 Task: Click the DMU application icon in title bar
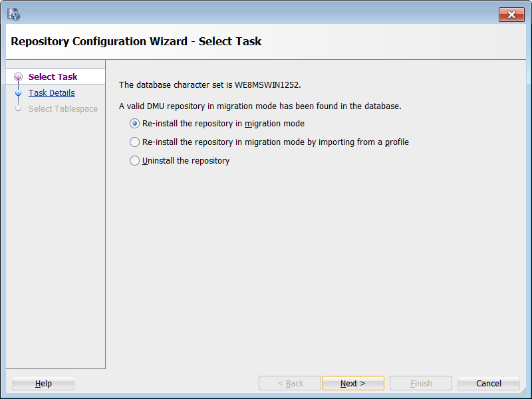13,14
